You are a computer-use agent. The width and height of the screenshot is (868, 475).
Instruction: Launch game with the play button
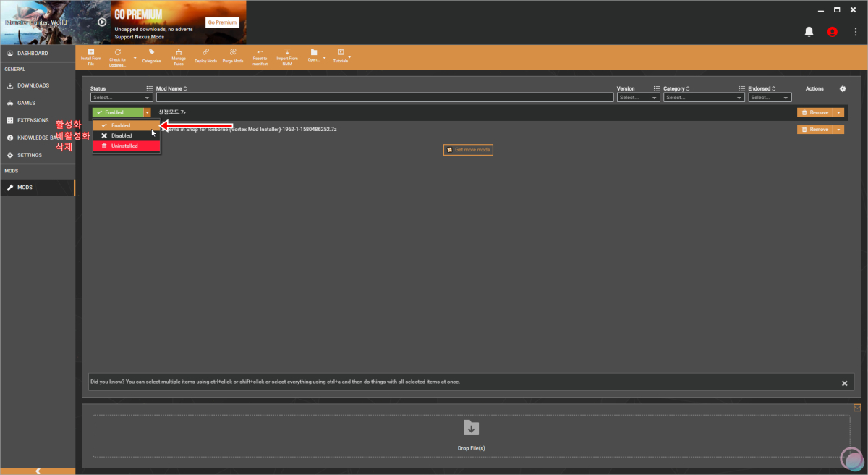pos(102,22)
